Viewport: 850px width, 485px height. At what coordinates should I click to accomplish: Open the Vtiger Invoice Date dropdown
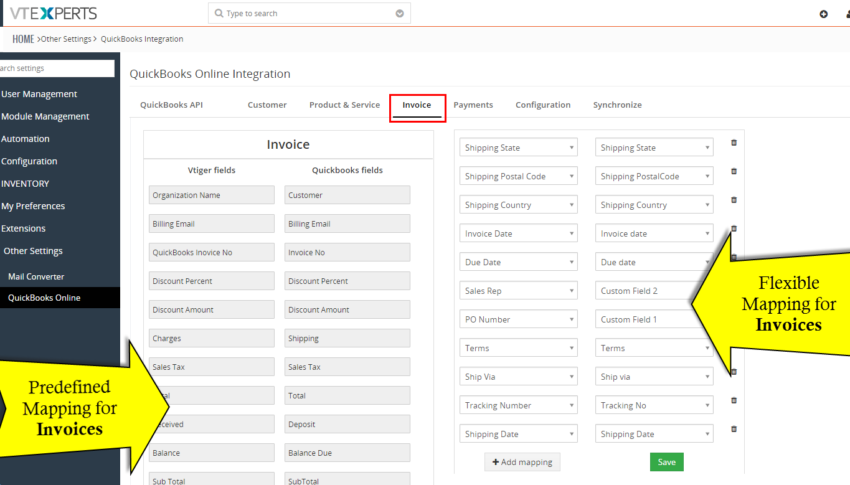(518, 234)
